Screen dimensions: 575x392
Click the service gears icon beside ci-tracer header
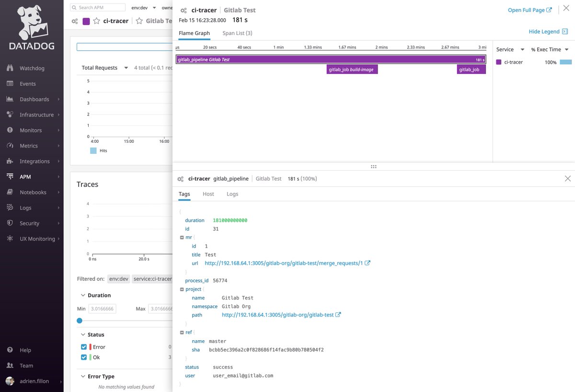click(x=75, y=21)
